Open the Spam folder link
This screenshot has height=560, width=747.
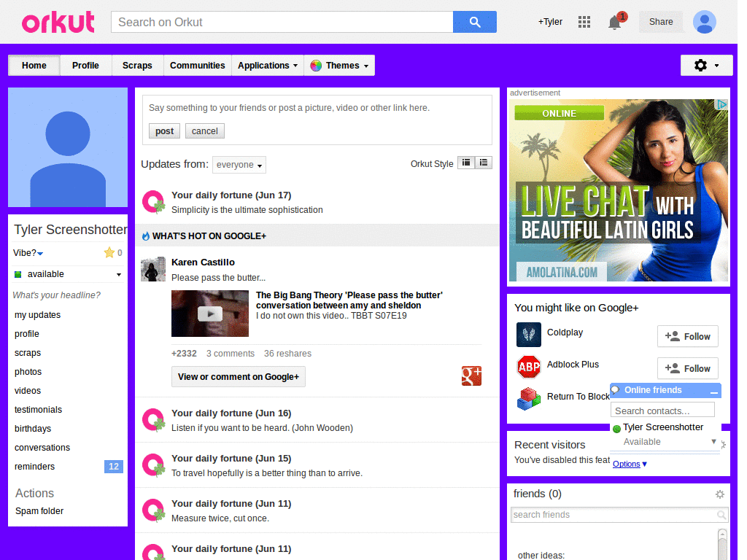coord(39,511)
